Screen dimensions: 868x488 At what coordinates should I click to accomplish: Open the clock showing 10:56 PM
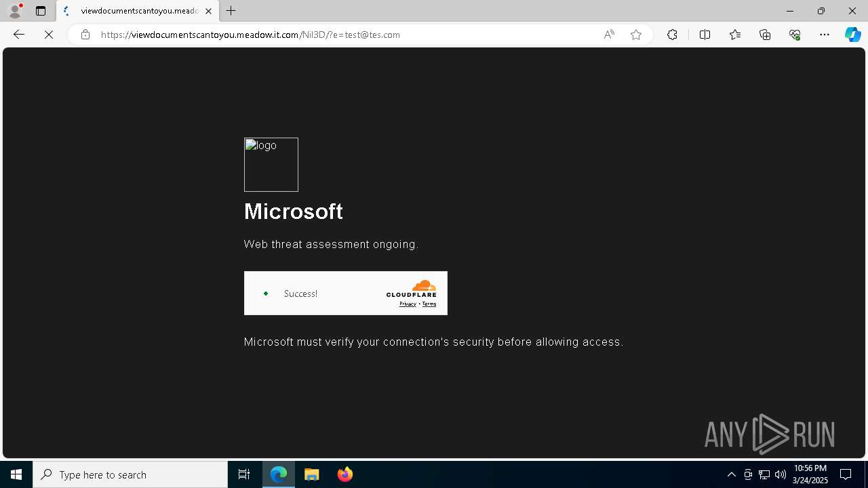810,474
